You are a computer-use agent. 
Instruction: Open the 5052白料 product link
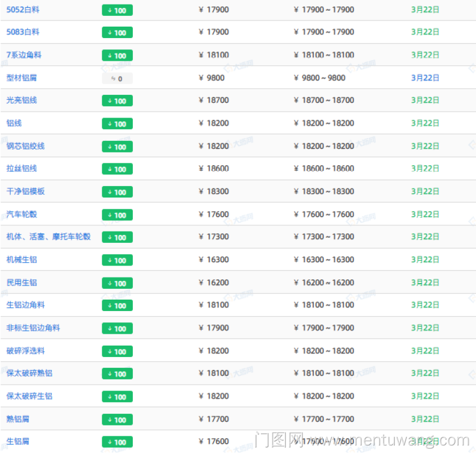click(23, 10)
